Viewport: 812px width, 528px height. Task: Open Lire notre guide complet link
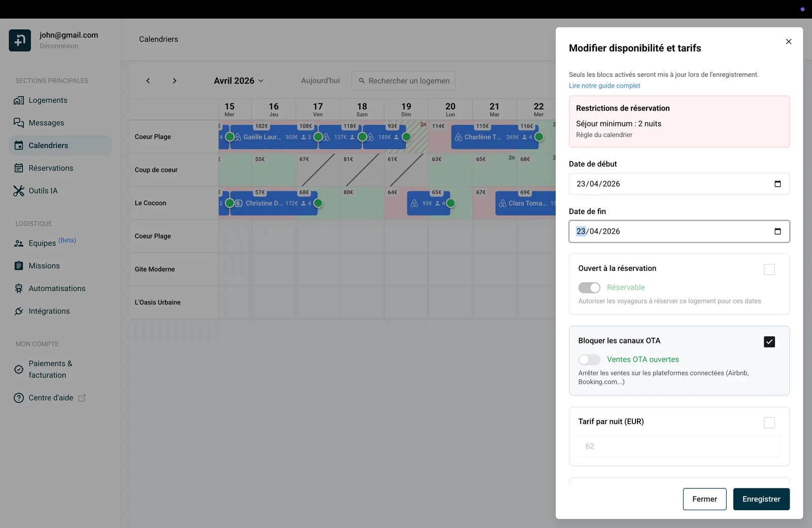click(x=604, y=86)
